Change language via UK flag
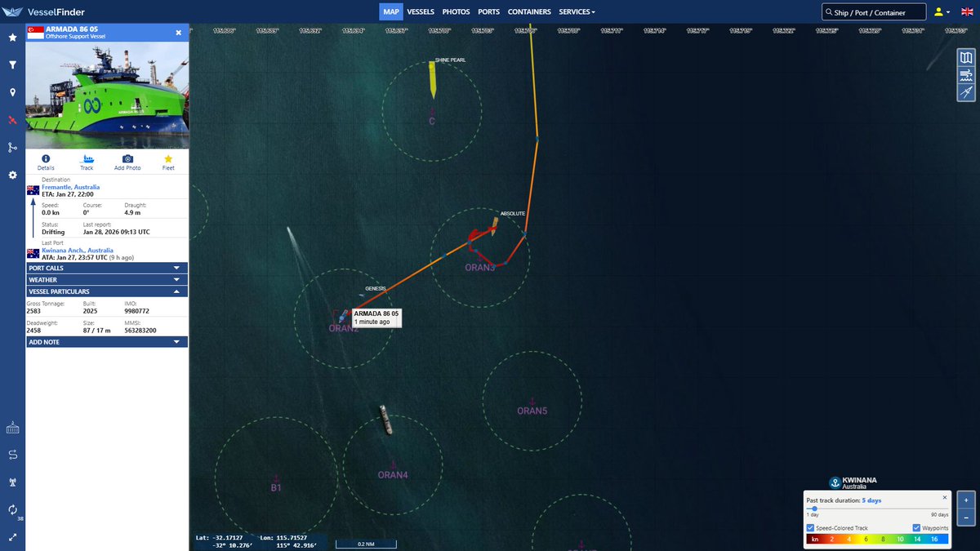 pyautogui.click(x=966, y=12)
